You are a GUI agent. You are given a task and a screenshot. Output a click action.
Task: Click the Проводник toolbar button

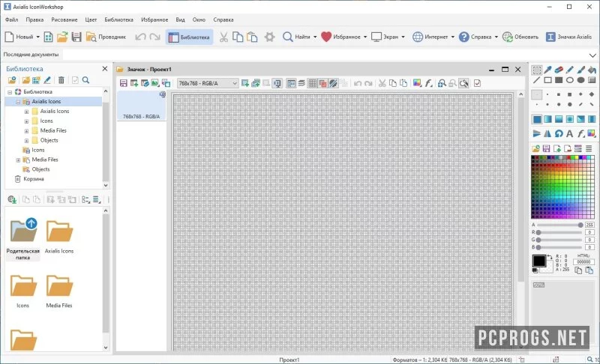click(106, 37)
